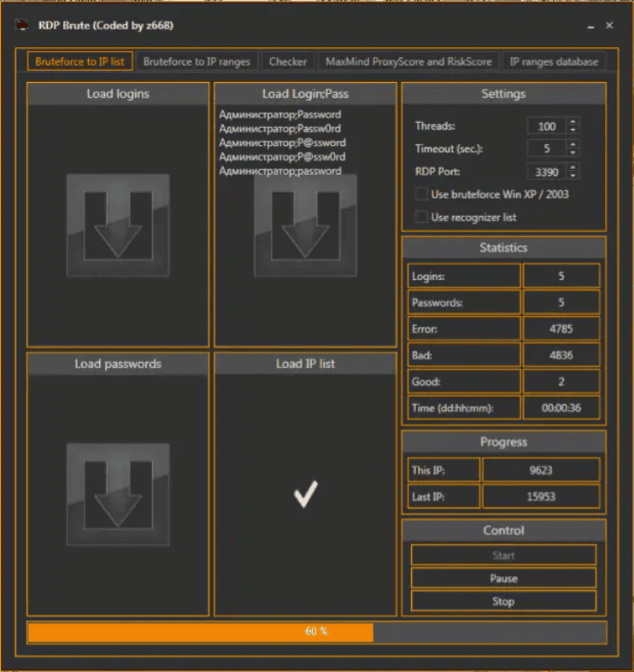Select row 'Администратор;password' lowercase
This screenshot has height=672, width=634.
click(280, 171)
